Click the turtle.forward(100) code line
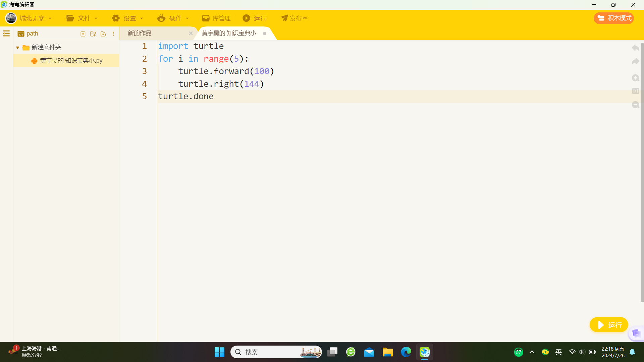This screenshot has height=362, width=644. coord(226,71)
